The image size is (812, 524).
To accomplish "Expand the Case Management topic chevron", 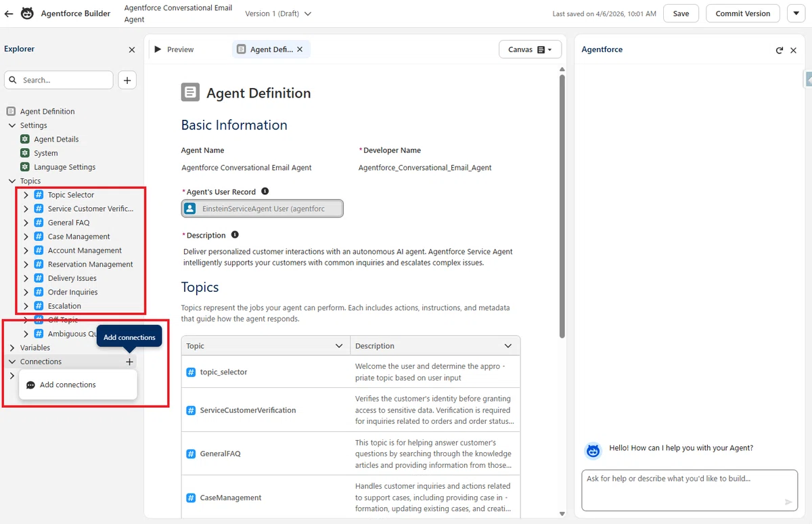I will click(26, 236).
